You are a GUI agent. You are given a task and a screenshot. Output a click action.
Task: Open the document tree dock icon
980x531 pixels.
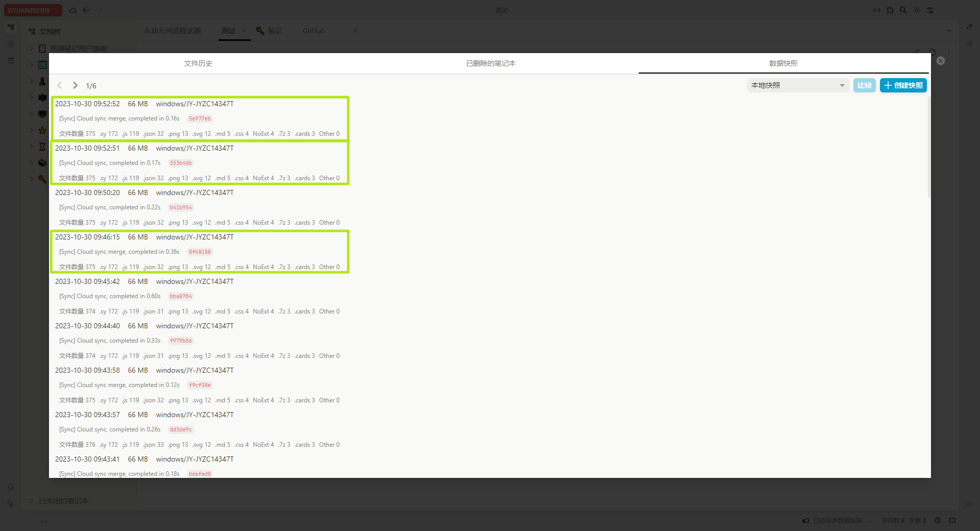point(11,27)
